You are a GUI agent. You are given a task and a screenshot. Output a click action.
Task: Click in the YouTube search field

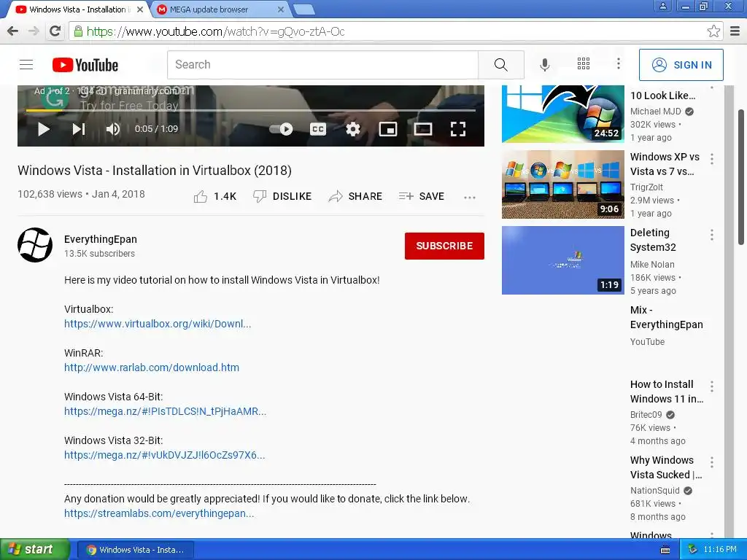pos(322,65)
